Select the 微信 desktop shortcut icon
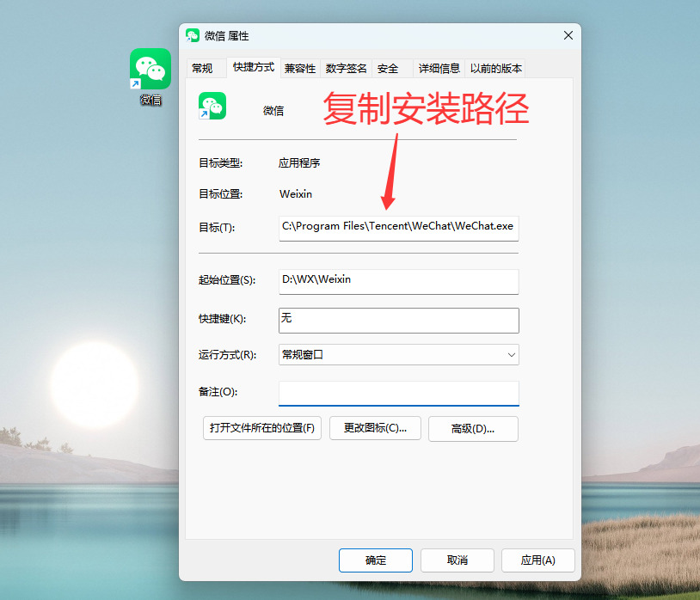 [150, 77]
